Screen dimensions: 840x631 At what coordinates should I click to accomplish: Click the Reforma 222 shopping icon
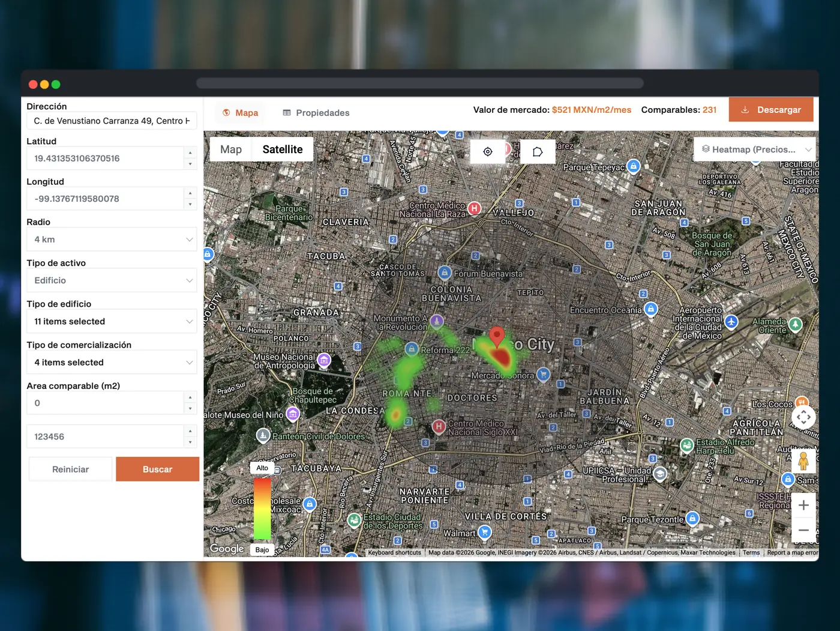[x=412, y=349]
